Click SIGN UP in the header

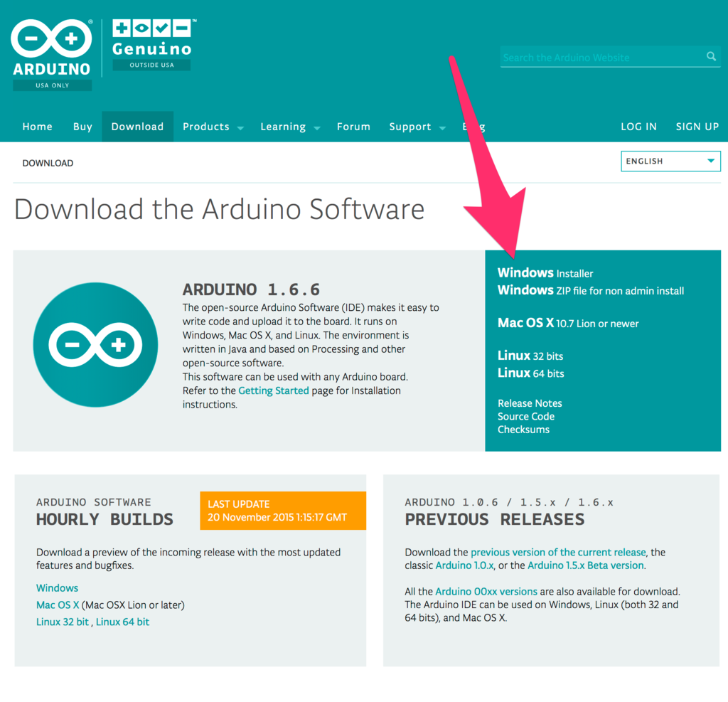[x=697, y=127]
